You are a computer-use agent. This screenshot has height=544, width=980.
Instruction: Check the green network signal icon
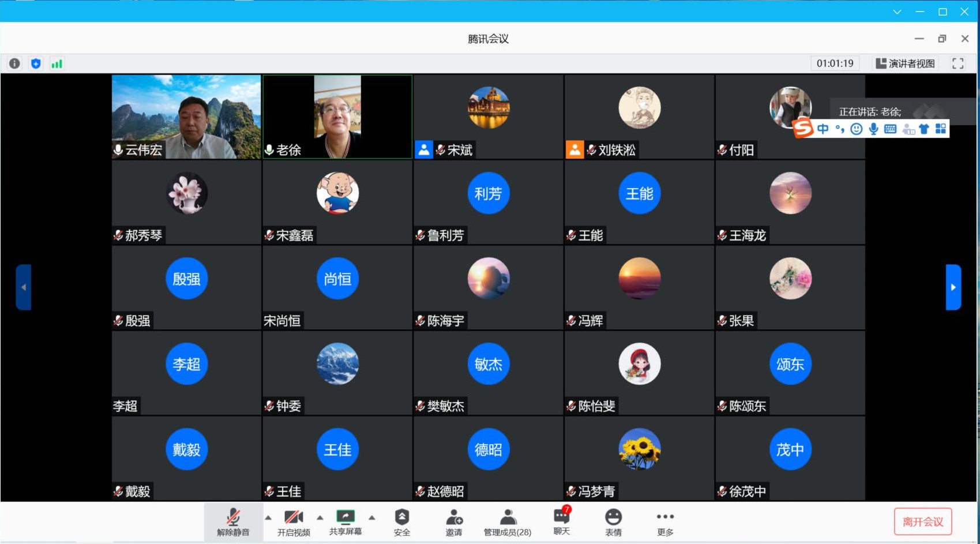57,63
